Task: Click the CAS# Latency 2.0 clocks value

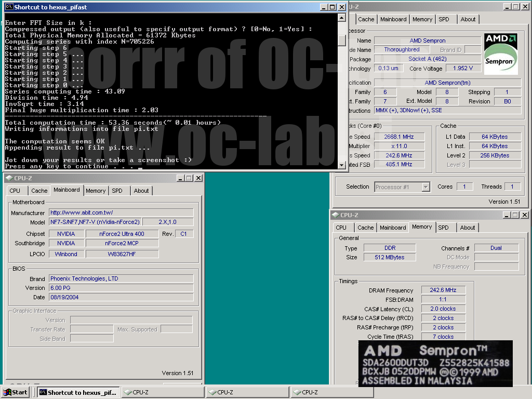Action: (x=443, y=309)
